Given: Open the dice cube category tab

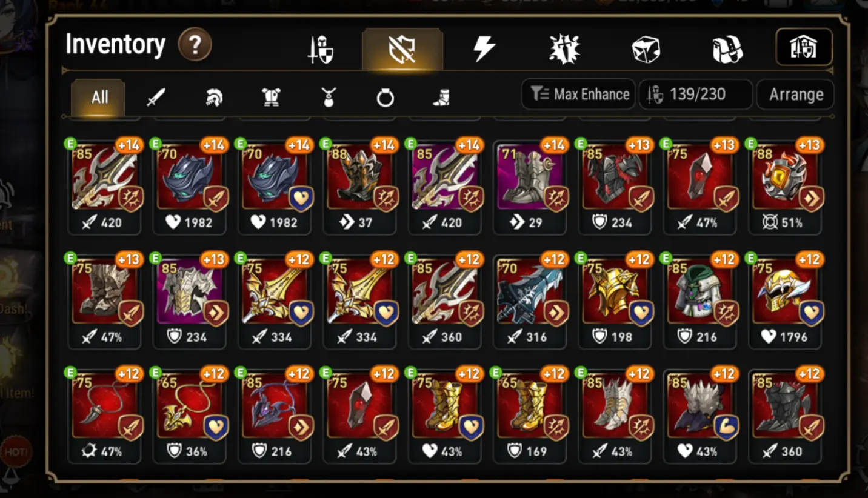Looking at the screenshot, I should click(646, 49).
